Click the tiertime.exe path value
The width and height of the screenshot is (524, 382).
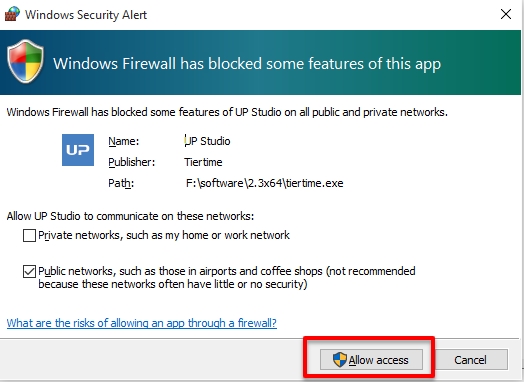click(x=265, y=183)
